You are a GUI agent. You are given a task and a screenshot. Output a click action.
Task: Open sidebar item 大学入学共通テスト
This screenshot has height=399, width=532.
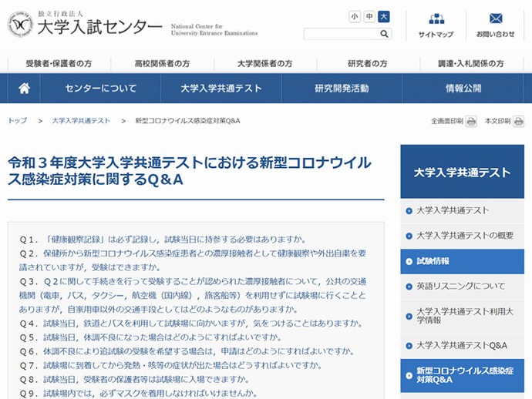coord(462,210)
